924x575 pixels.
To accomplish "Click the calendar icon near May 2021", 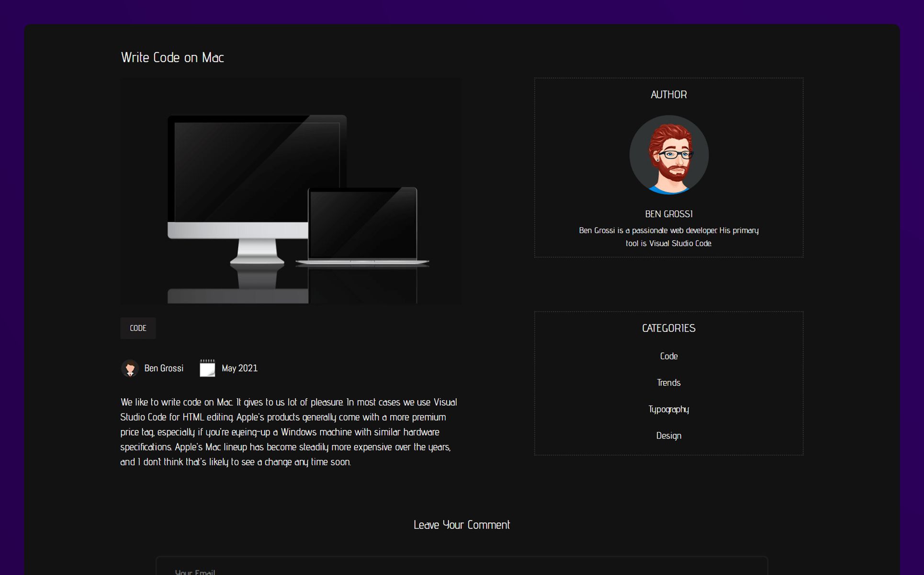I will tap(207, 368).
